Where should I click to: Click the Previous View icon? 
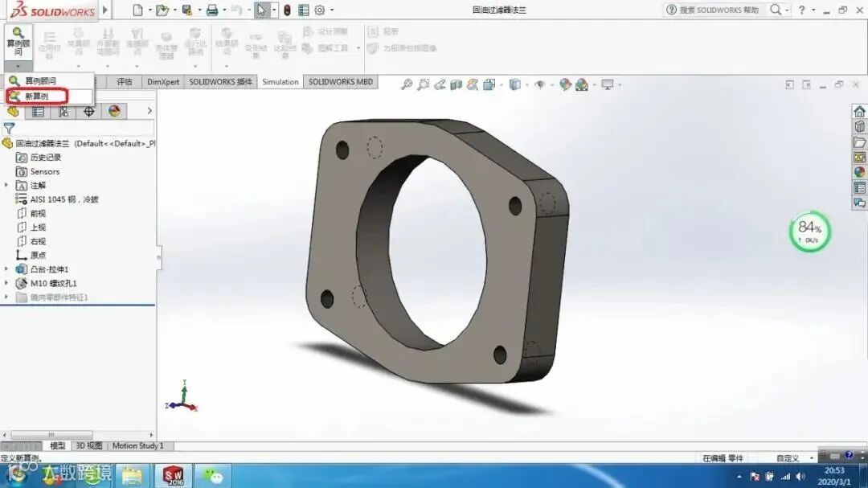440,84
